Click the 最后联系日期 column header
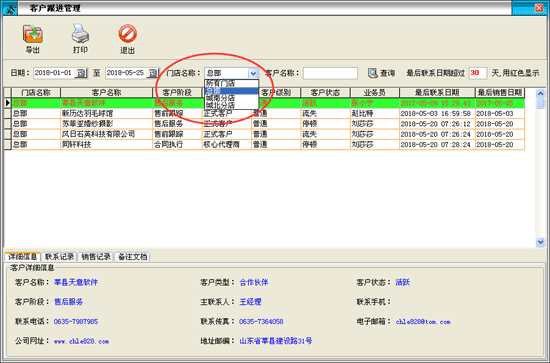 tap(437, 93)
